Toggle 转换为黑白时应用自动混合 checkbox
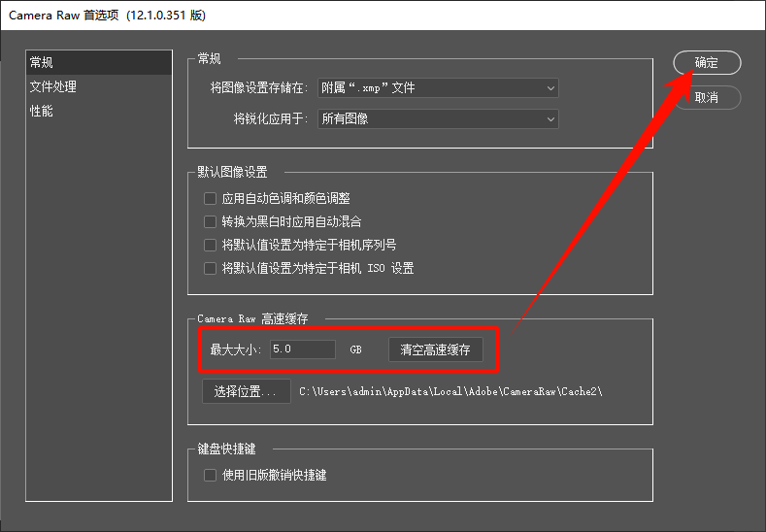The image size is (766, 532). (x=210, y=221)
